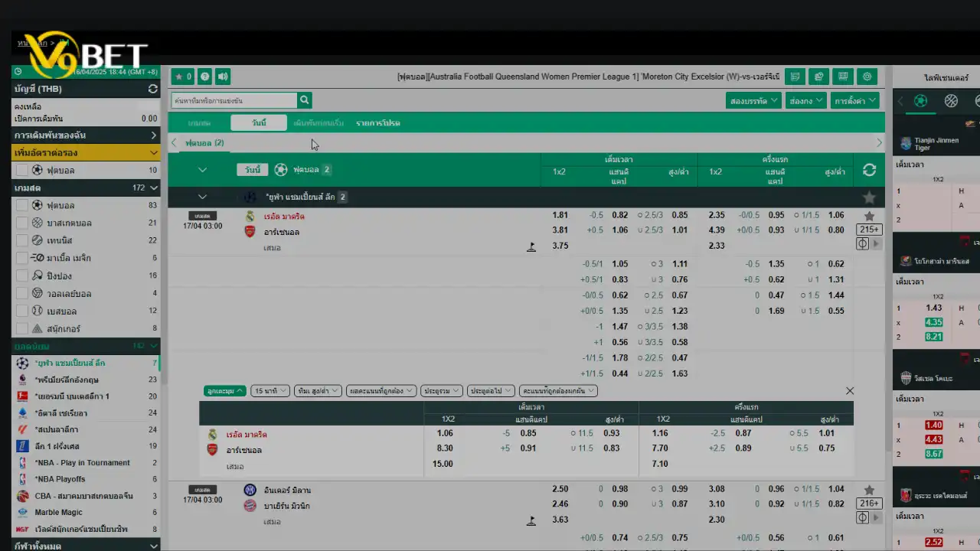Image resolution: width=980 pixels, height=551 pixels.
Task: Click the team or match search field
Action: coord(234,100)
